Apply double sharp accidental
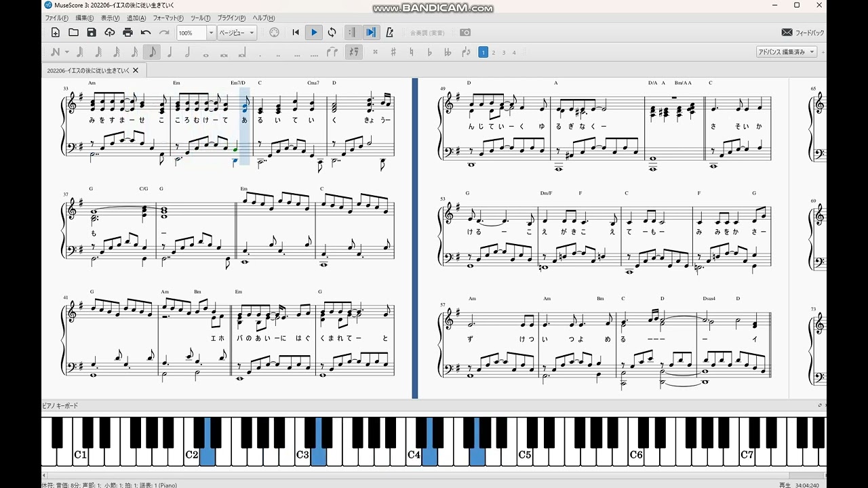The height and width of the screenshot is (488, 868). [x=375, y=52]
